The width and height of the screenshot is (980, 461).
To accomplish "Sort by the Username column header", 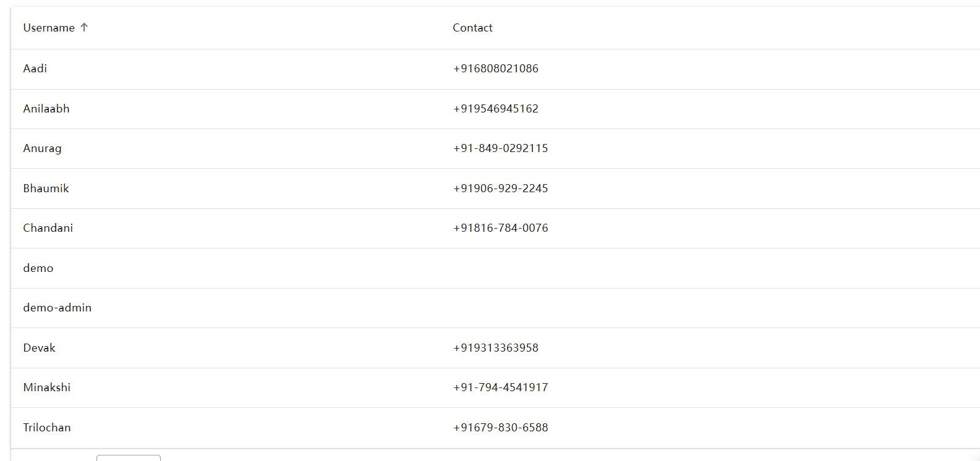I will 49,28.
